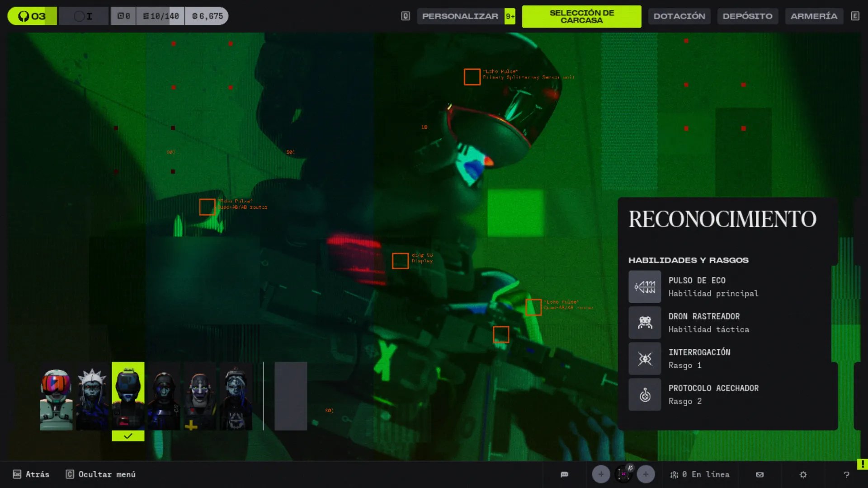This screenshot has height=488, width=868.
Task: Open the Armería tab
Action: (814, 16)
